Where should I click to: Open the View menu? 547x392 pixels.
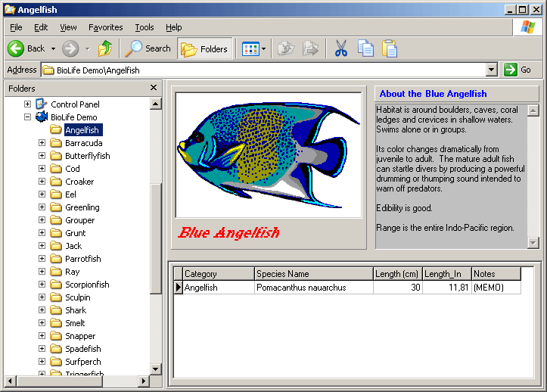point(68,27)
